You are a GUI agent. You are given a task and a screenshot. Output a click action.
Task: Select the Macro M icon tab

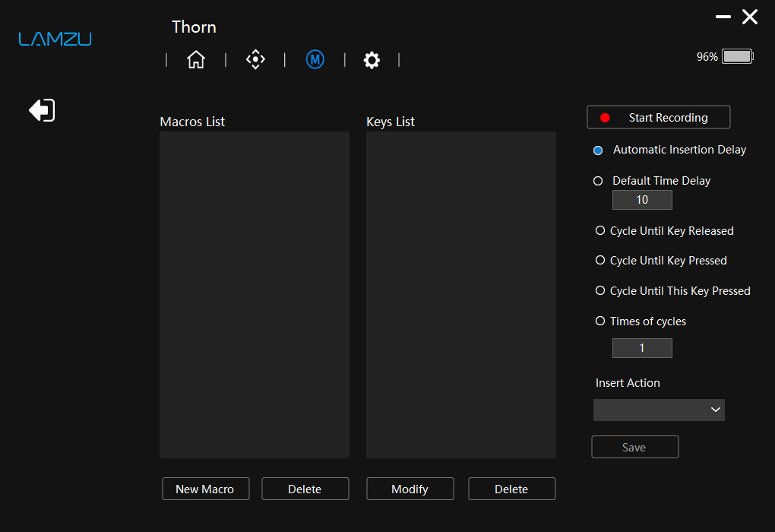(315, 59)
